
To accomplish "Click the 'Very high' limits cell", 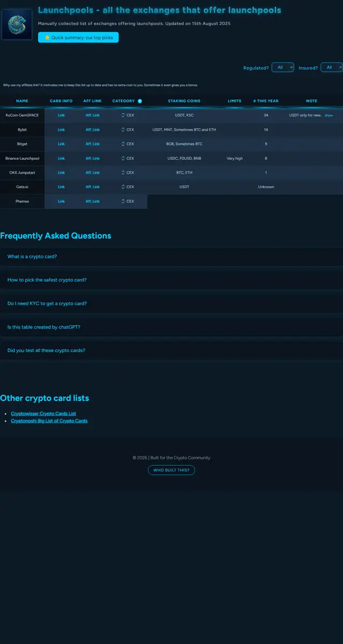I will tap(235, 158).
